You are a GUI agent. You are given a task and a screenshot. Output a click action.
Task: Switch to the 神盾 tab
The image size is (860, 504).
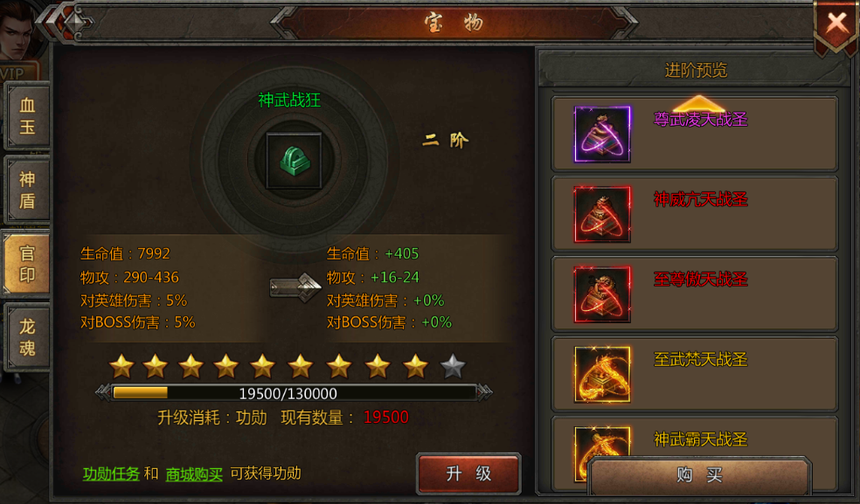click(27, 190)
